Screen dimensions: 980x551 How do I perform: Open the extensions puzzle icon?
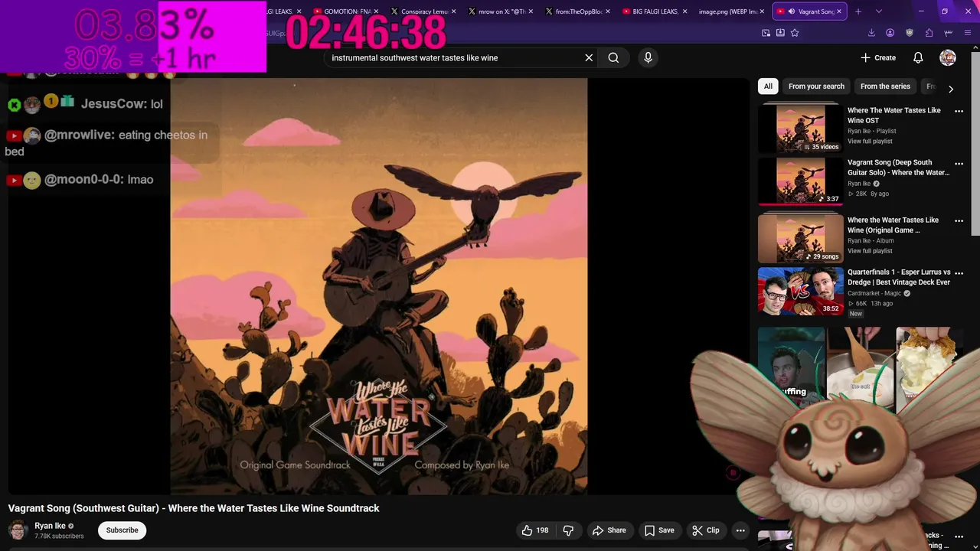pos(929,33)
